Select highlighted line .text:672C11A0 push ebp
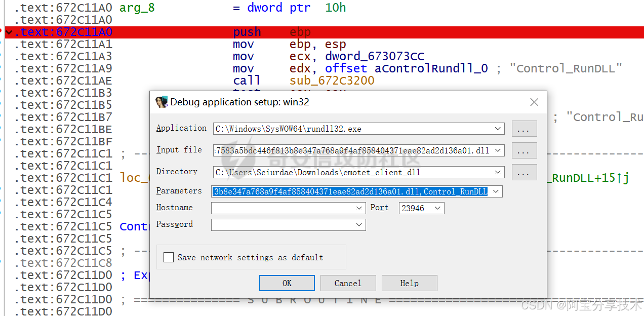This screenshot has height=316, width=644. pyautogui.click(x=324, y=32)
